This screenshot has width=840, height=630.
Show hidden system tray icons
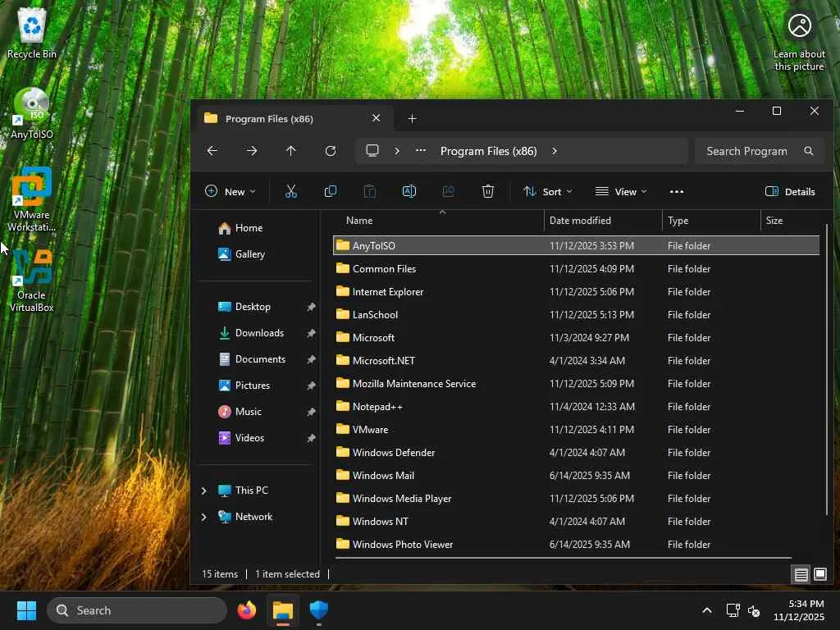[x=707, y=610]
